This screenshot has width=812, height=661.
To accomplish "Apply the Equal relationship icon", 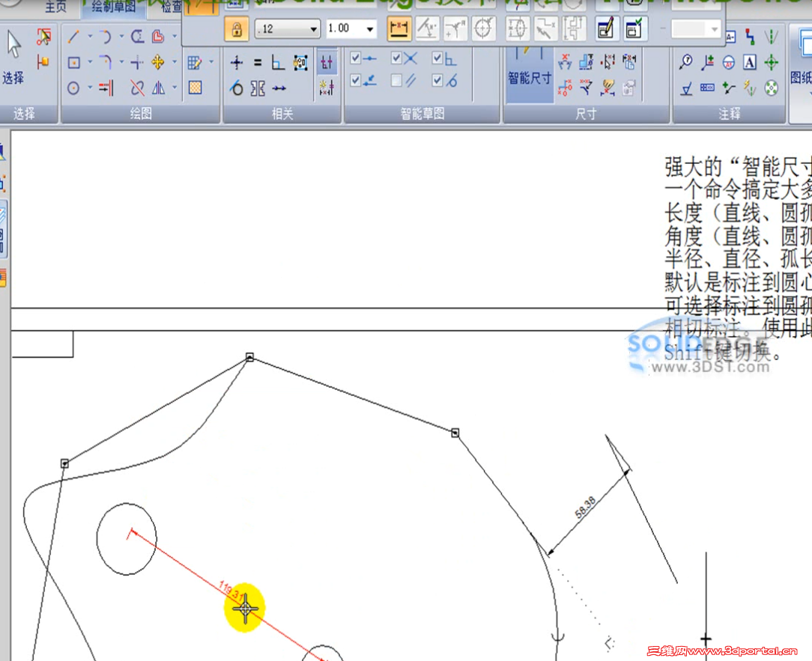I will coord(258,63).
